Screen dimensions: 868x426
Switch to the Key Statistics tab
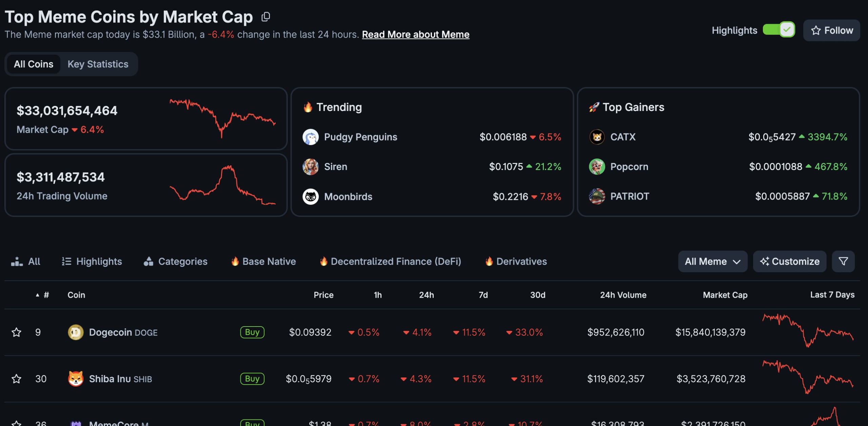(98, 64)
